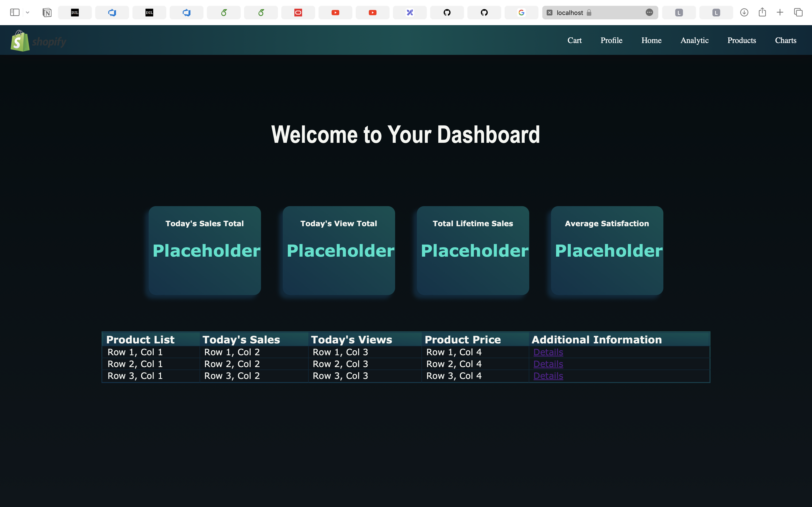Go to the Charts page
The width and height of the screenshot is (812, 507).
pyautogui.click(x=785, y=40)
